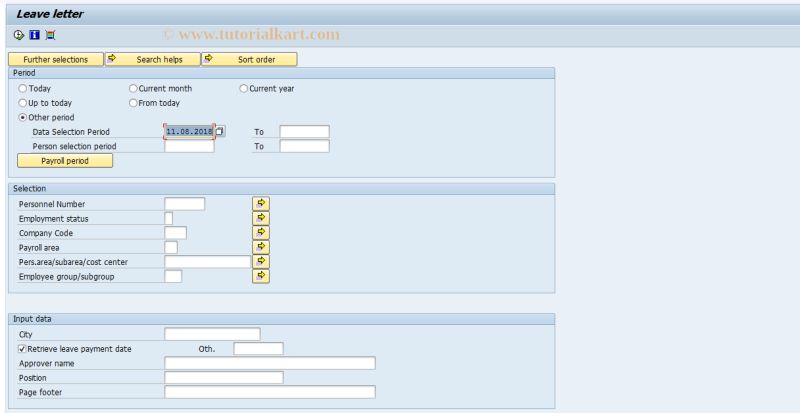Click the Sort order button
The width and height of the screenshot is (800, 413).
(x=249, y=59)
